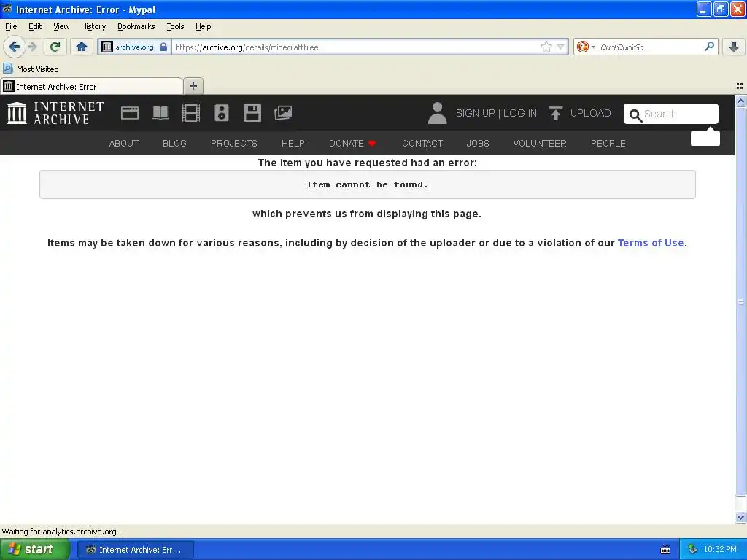Open the Texts book icon
Screen dimensions: 747x560
click(x=160, y=113)
